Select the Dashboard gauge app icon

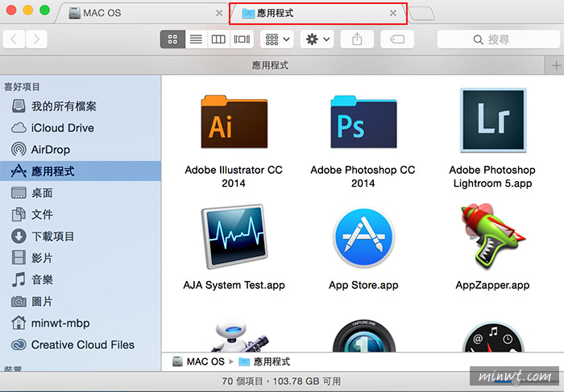493,336
